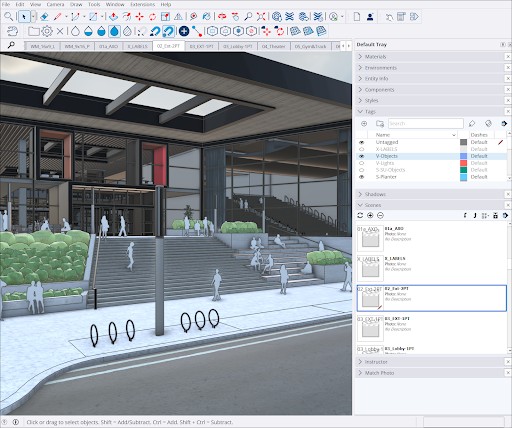
Task: Click the Add Scene plus button
Action: tap(370, 215)
